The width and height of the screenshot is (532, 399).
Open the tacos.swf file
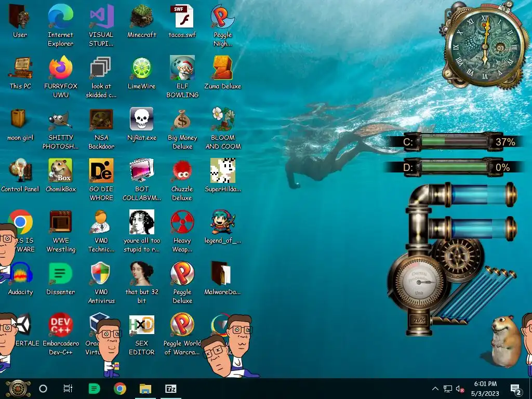pyautogui.click(x=182, y=21)
